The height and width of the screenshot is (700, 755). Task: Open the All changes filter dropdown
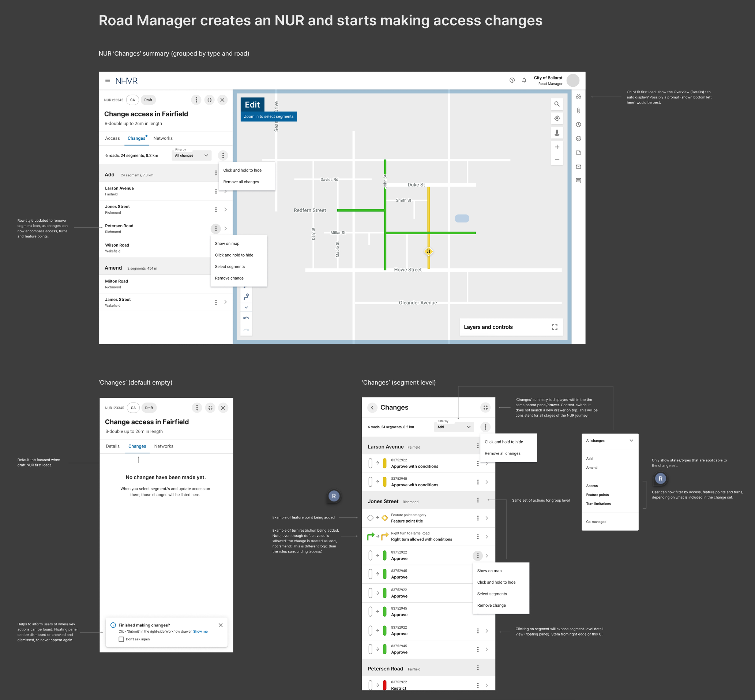click(x=191, y=155)
